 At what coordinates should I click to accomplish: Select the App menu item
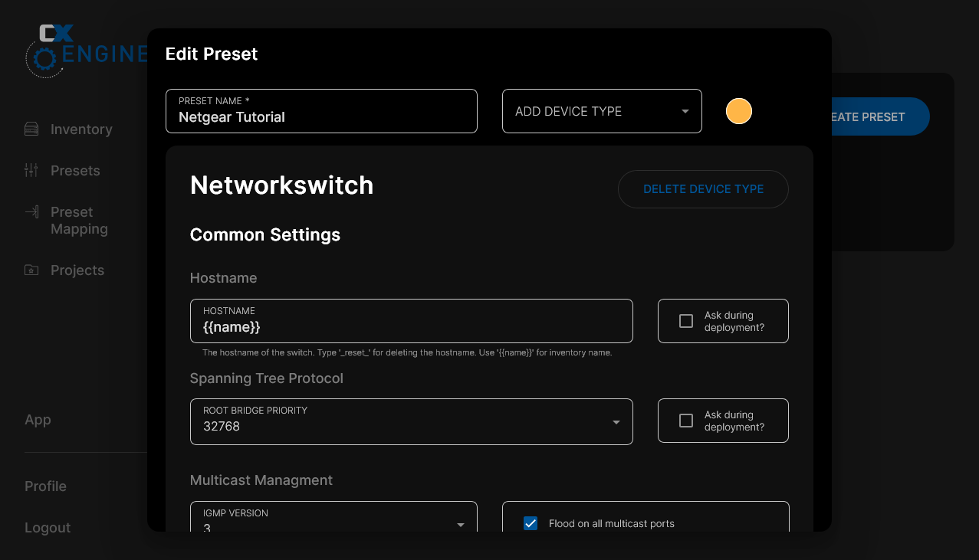pyautogui.click(x=38, y=420)
